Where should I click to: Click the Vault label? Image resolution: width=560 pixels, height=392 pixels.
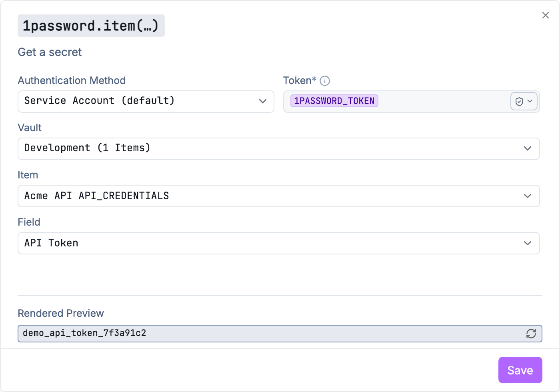pyautogui.click(x=30, y=128)
